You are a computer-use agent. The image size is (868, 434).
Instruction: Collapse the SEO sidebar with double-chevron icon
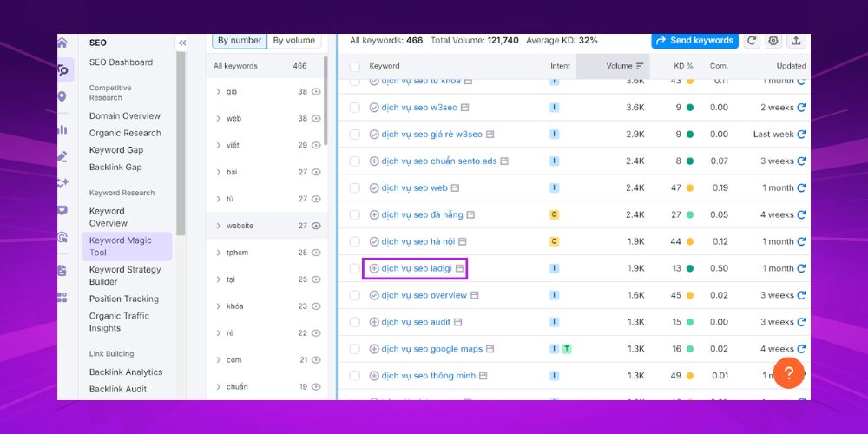(x=182, y=43)
